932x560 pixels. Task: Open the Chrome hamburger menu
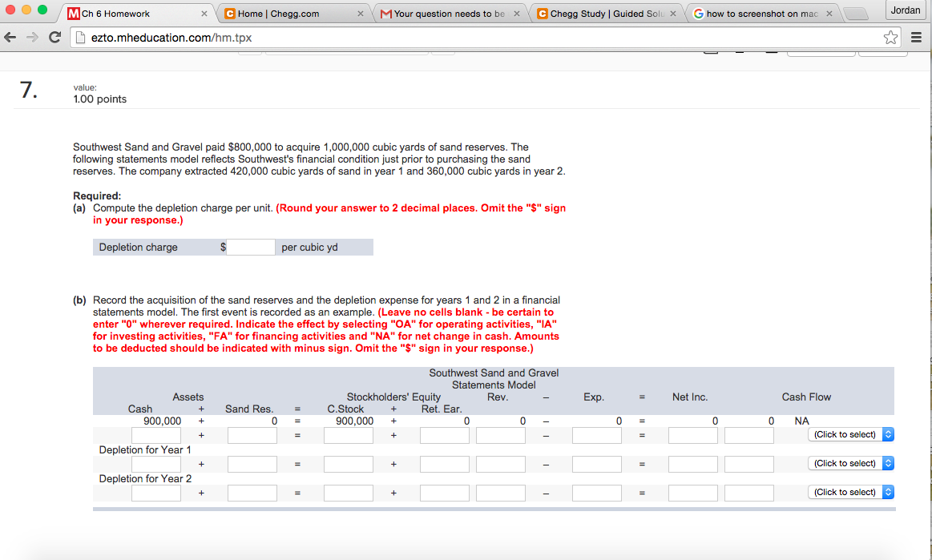pos(916,38)
